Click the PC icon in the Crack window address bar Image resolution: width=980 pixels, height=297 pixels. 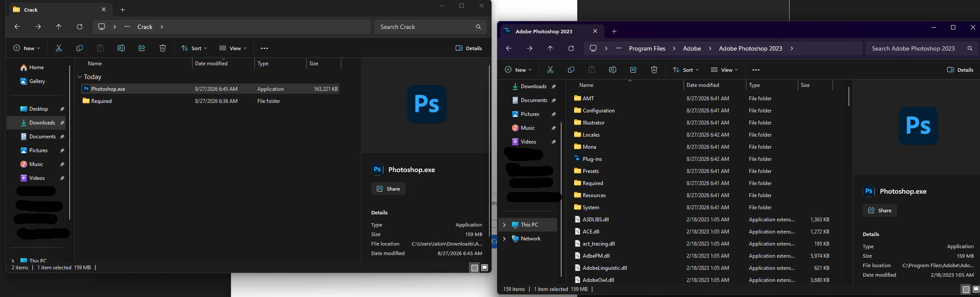pos(102,27)
